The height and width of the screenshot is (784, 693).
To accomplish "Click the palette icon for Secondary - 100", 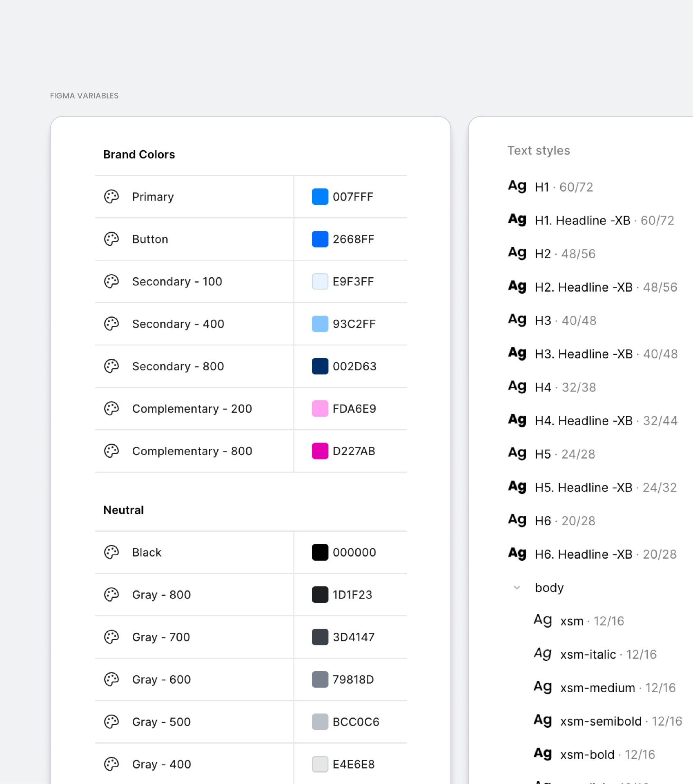I will [x=111, y=282].
